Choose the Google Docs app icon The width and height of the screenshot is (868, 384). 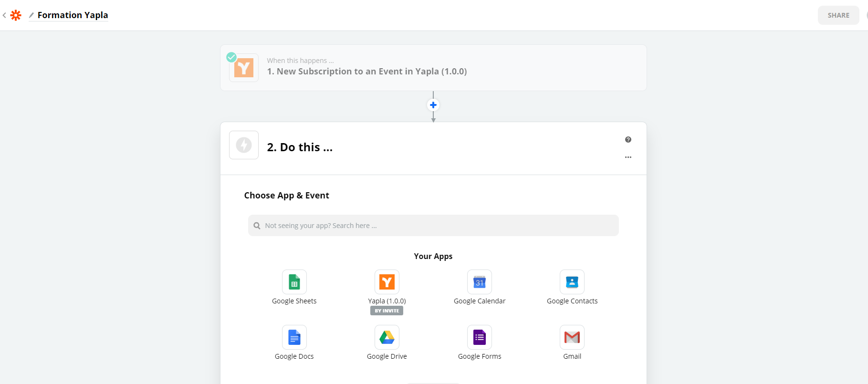pyautogui.click(x=294, y=337)
